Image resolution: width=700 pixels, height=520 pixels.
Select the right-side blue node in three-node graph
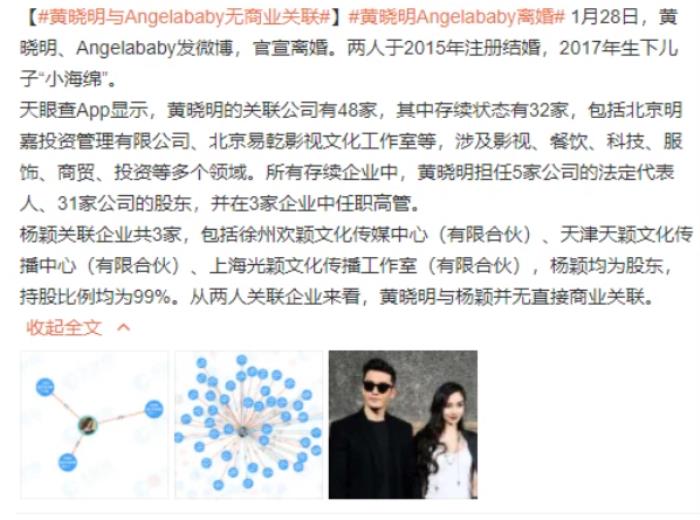click(x=154, y=409)
